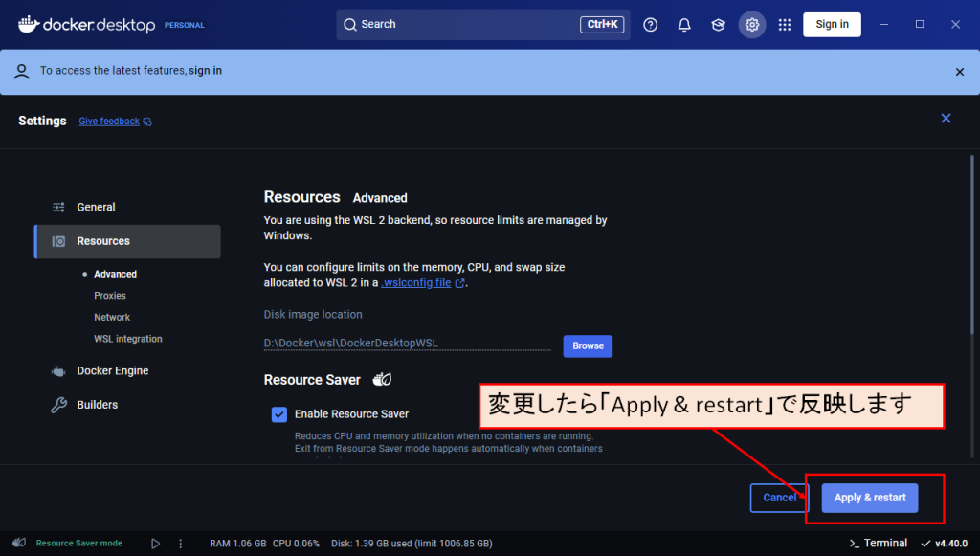Click the Search field
This screenshot has height=556, width=980.
483,24
